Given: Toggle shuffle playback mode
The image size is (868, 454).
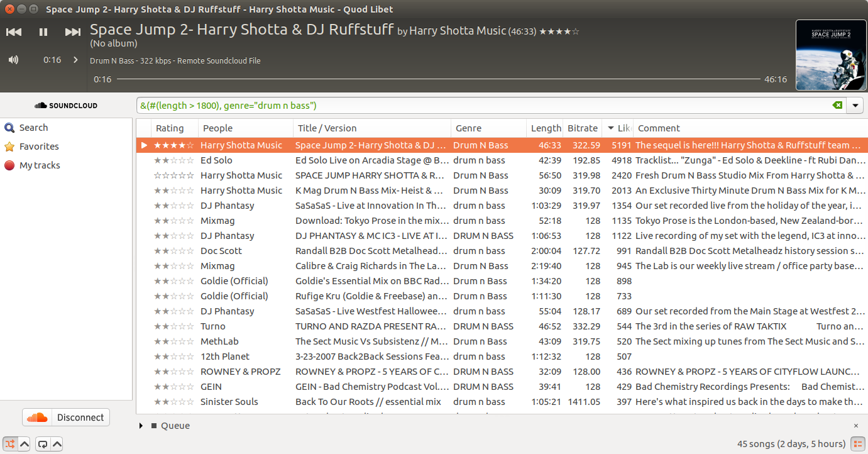Looking at the screenshot, I should [x=9, y=444].
